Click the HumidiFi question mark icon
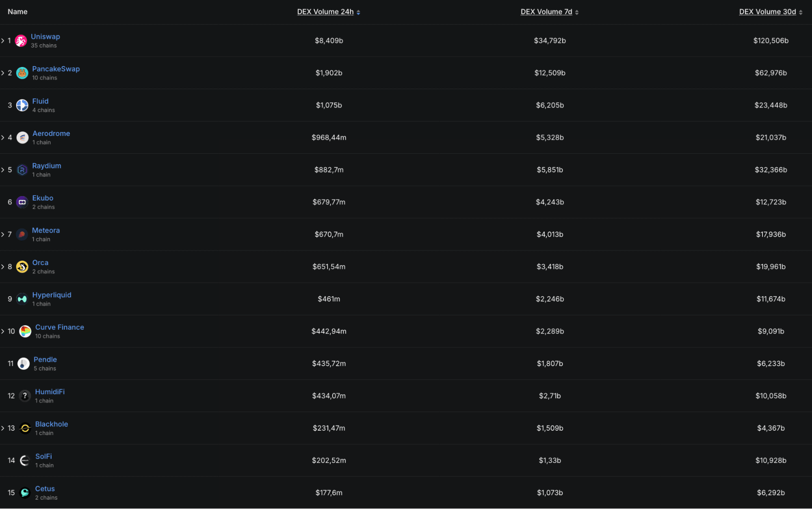 (25, 396)
